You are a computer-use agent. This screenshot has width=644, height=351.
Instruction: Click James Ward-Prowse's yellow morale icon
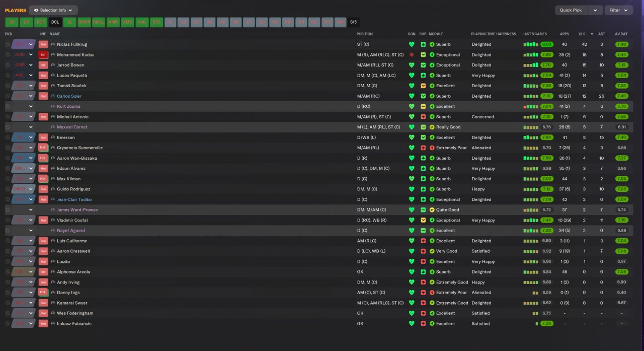pyautogui.click(x=432, y=210)
